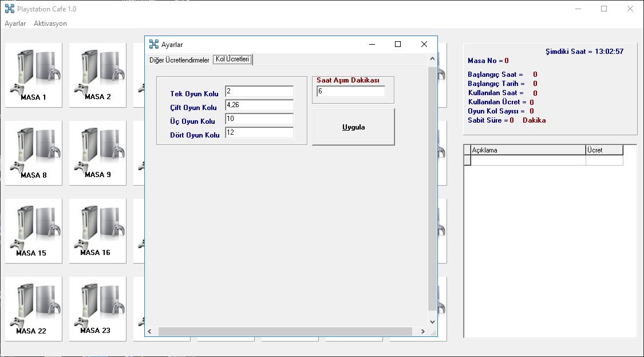Open the MASA 9 table icon
The image size is (644, 357).
pos(98,153)
